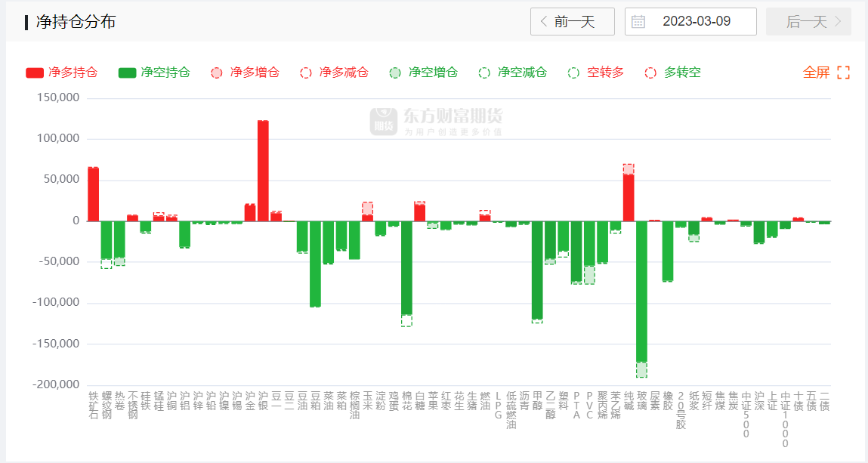Screen dimensions: 868x463
Task: Select the tall red 沪银 bar
Action: [263, 170]
